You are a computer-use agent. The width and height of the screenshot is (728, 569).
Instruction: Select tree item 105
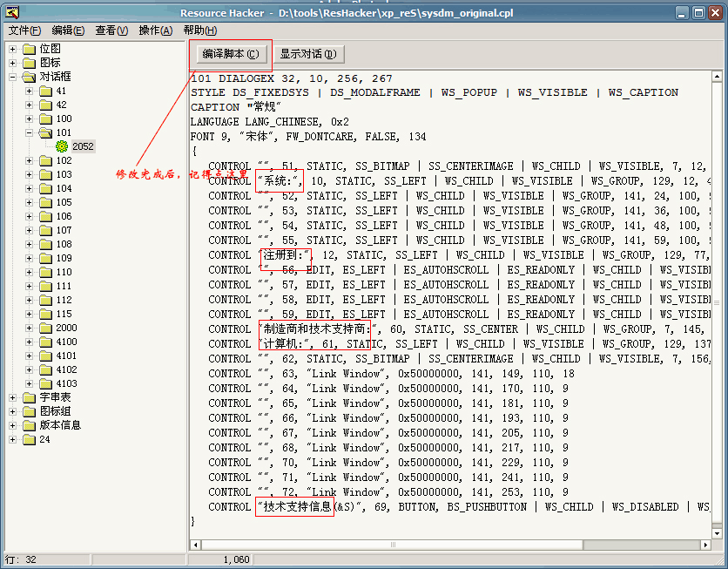64,202
